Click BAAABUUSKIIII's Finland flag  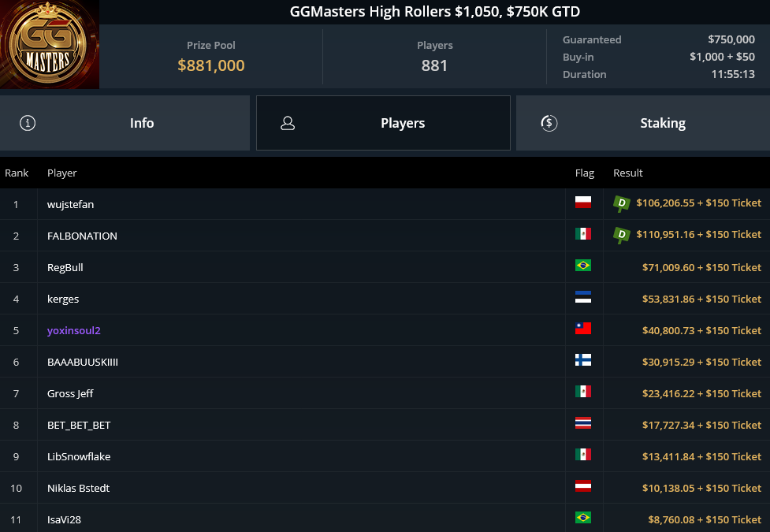coord(583,360)
